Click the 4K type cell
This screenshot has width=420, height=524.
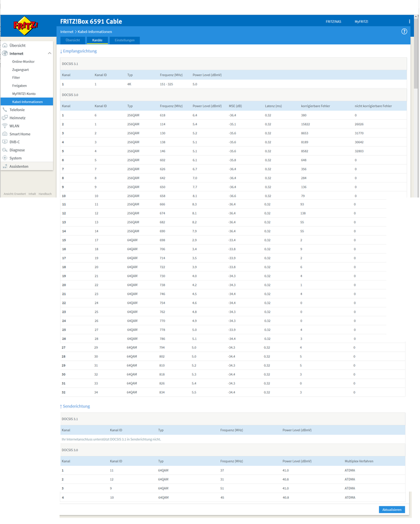tap(130, 84)
